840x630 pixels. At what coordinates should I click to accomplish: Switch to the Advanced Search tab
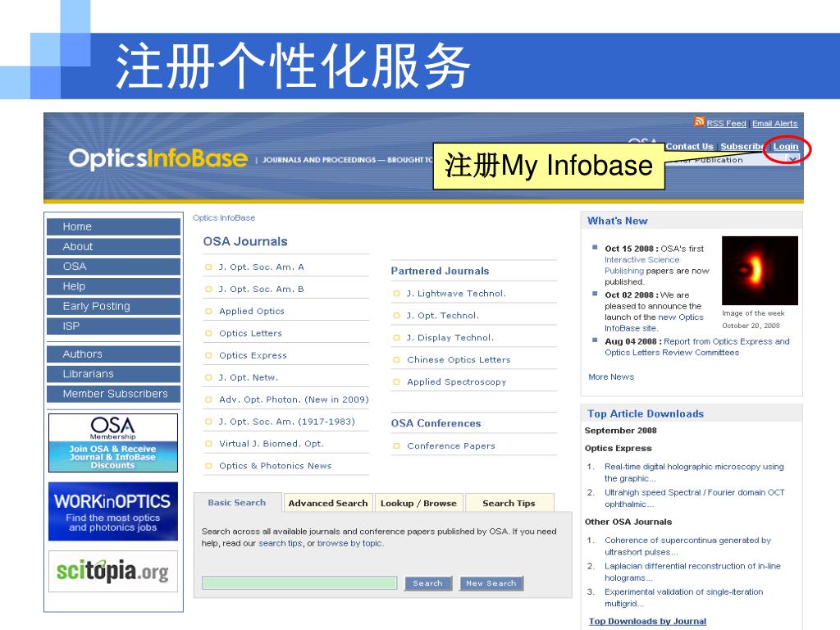(x=328, y=503)
